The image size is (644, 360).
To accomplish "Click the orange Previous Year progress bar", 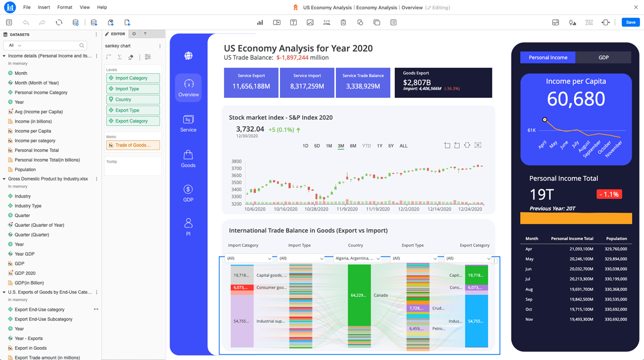I will 576,218.
